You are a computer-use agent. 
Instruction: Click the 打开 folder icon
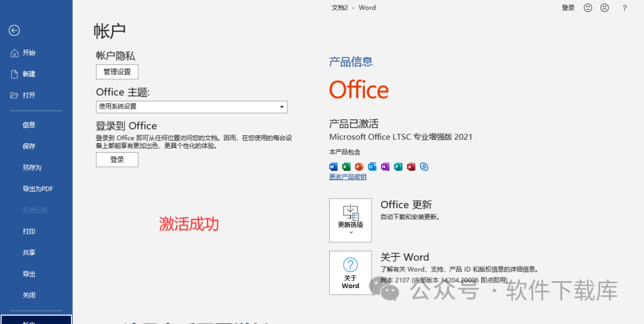tap(14, 95)
